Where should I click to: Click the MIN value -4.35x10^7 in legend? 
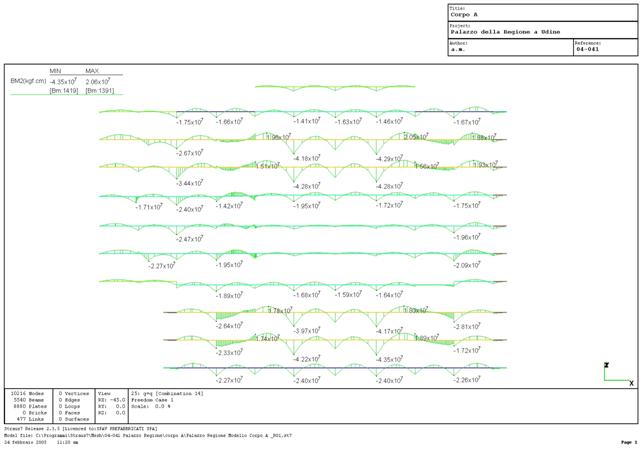point(66,81)
